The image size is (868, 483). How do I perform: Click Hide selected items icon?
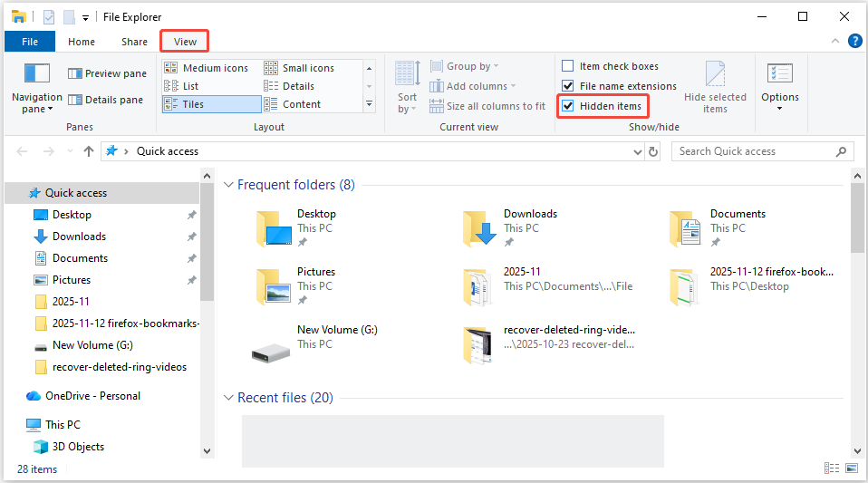coord(715,73)
